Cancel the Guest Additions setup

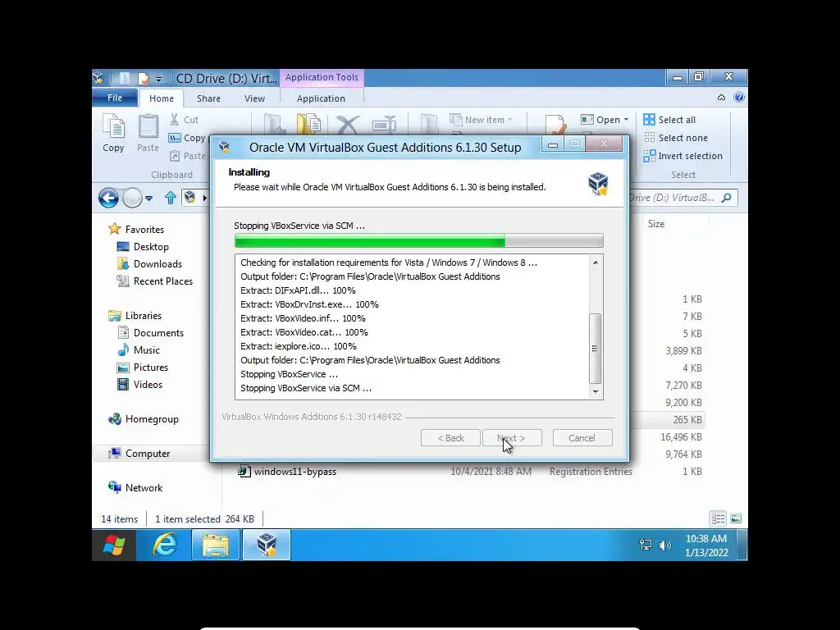582,438
